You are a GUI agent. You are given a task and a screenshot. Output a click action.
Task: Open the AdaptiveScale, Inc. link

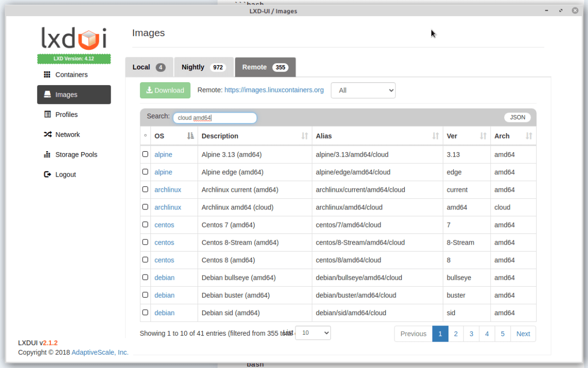pyautogui.click(x=100, y=352)
